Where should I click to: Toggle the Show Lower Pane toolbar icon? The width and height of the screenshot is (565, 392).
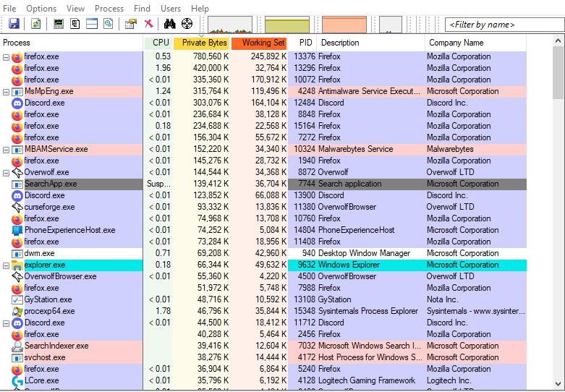coord(92,24)
